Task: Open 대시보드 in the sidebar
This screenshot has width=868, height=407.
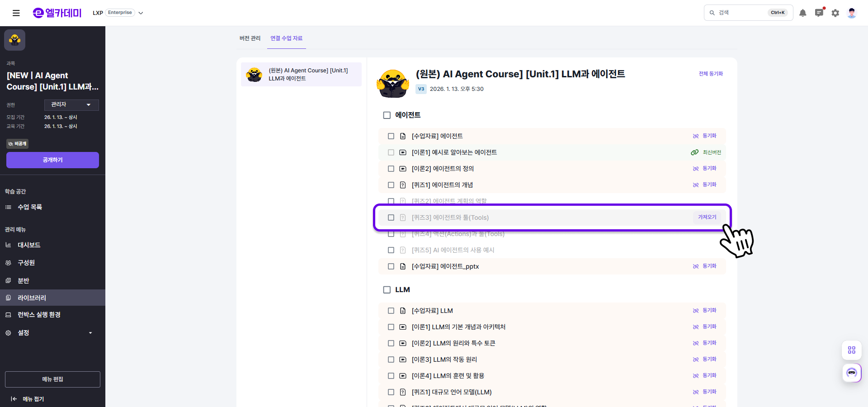Action: pyautogui.click(x=29, y=245)
